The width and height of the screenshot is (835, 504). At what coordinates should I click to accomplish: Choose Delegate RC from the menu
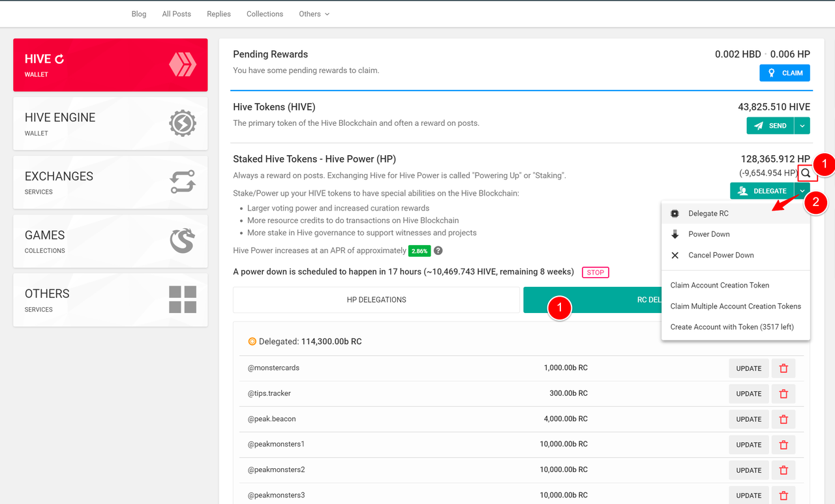pos(736,214)
